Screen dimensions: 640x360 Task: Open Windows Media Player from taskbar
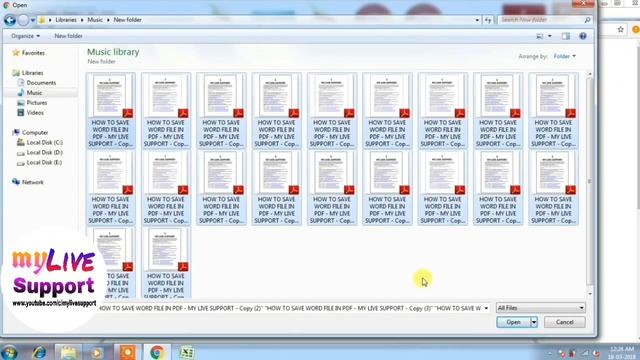[x=97, y=352]
